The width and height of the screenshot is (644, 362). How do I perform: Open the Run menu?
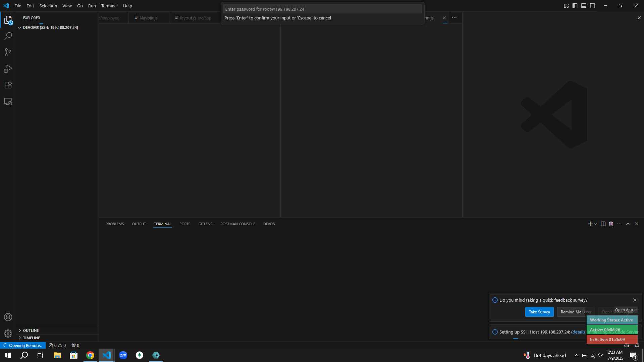point(92,6)
